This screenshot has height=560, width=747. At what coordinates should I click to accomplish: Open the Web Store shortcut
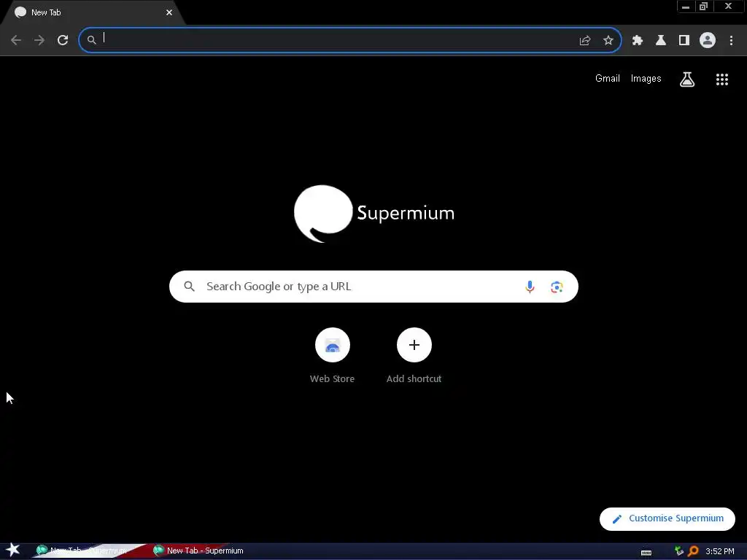click(333, 356)
